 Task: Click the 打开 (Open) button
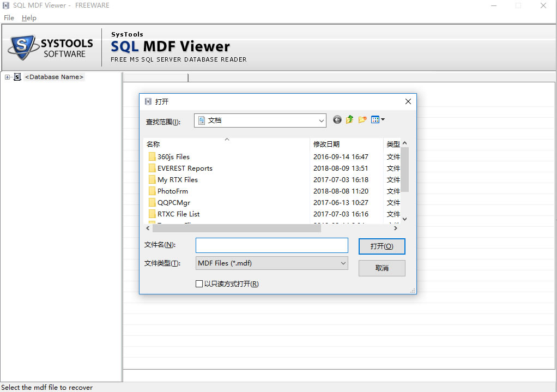click(x=382, y=246)
